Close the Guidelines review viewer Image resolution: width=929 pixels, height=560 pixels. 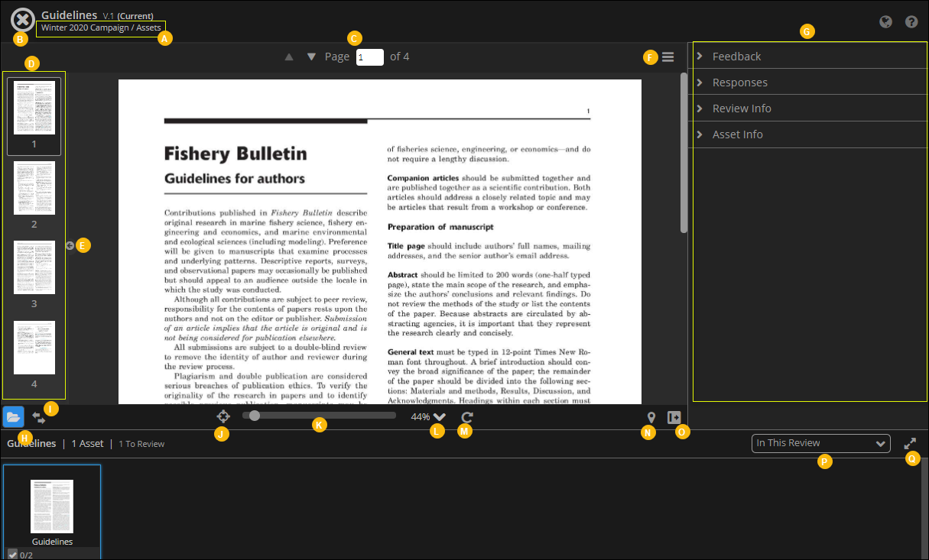(23, 20)
